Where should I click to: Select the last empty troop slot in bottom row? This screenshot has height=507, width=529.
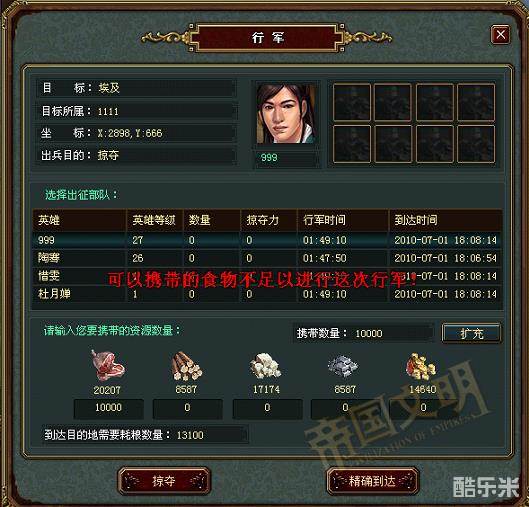pos(476,144)
